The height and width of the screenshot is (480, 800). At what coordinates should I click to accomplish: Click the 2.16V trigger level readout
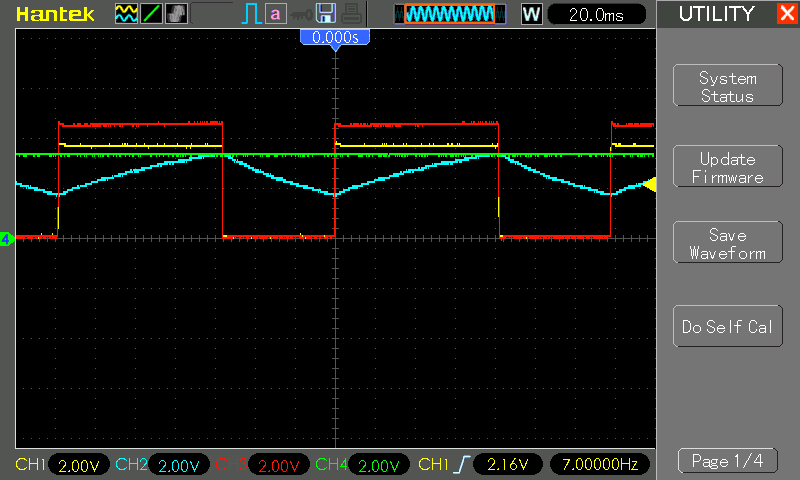(x=507, y=465)
